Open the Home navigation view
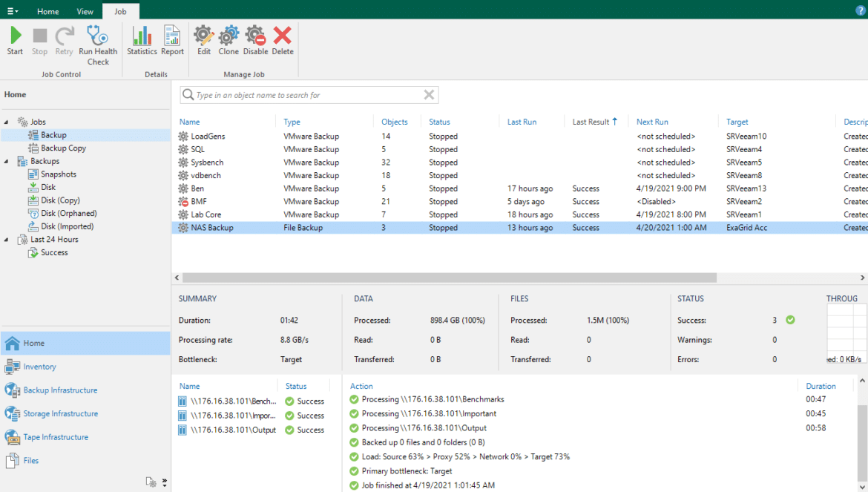868x492 pixels. coord(85,343)
